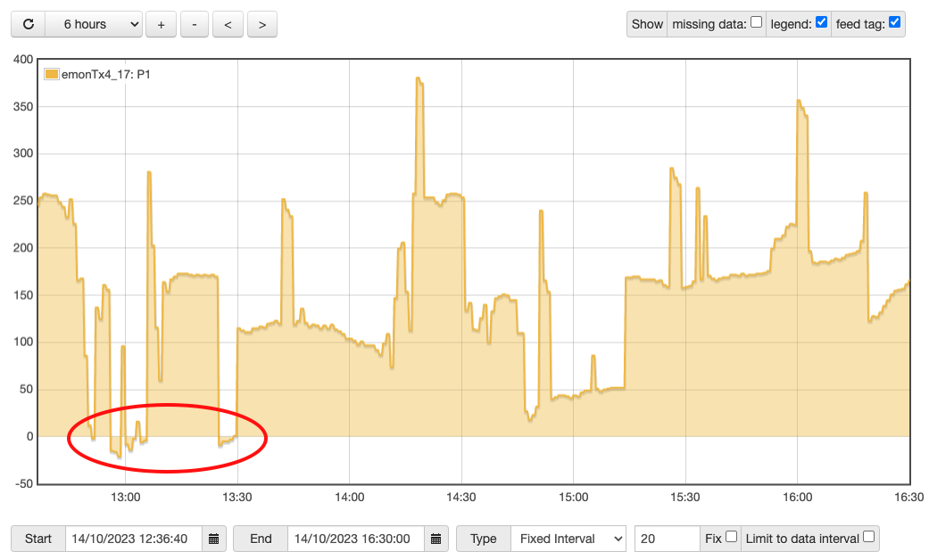Image resolution: width=929 pixels, height=560 pixels.
Task: Enable the missing data checkbox
Action: point(757,22)
